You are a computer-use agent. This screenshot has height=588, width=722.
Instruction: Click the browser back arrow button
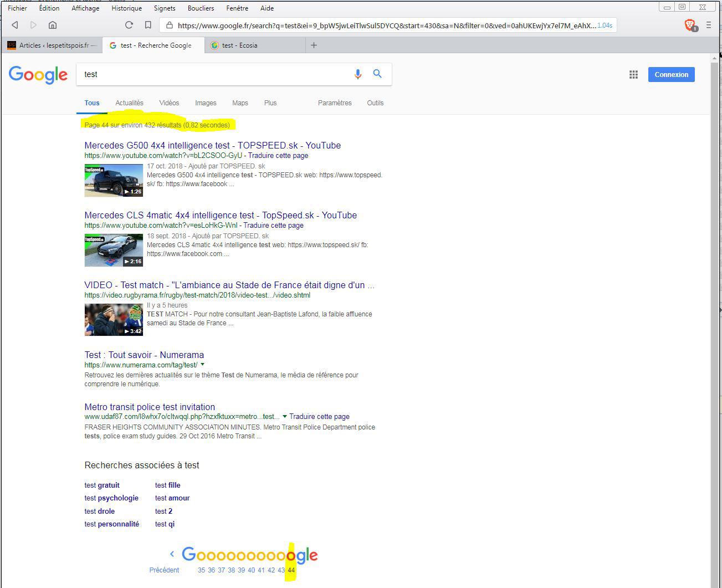[x=15, y=25]
